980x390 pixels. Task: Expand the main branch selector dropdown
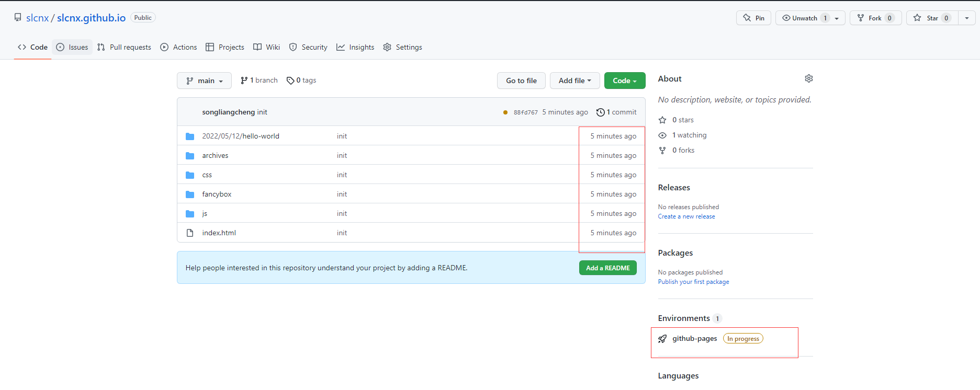[204, 81]
